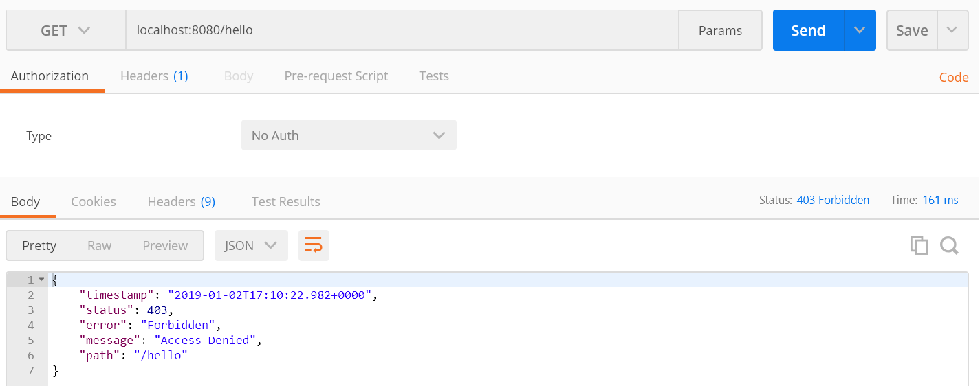
Task: Switch to request Headers (1) tab
Action: point(154,76)
